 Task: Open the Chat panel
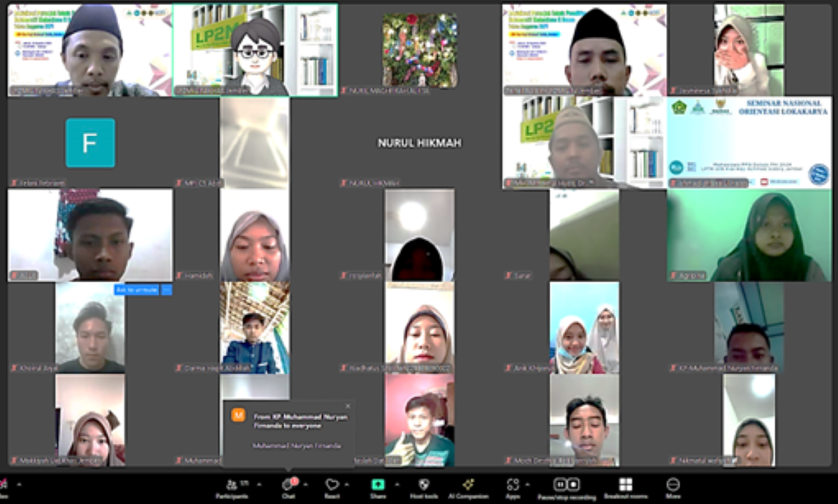coord(288,485)
